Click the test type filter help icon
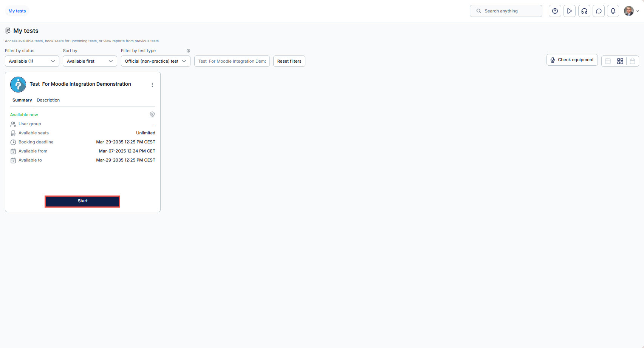This screenshot has height=348, width=644. 188,51
